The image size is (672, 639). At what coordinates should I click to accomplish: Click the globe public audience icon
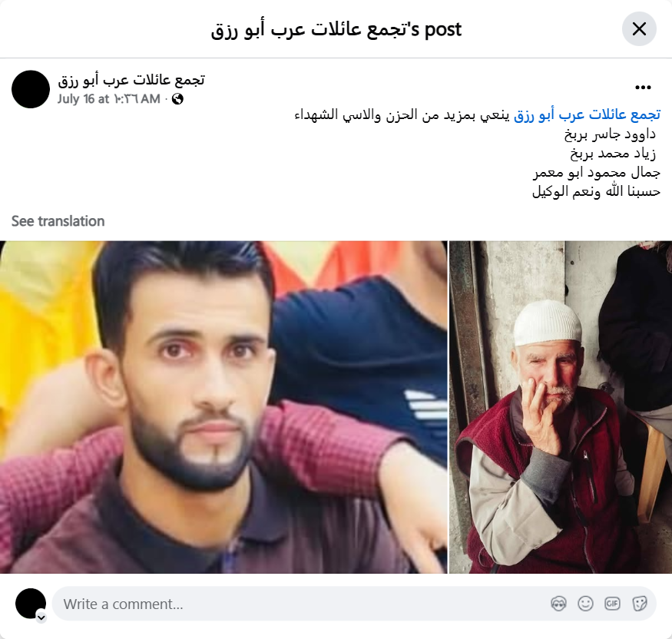pos(177,99)
